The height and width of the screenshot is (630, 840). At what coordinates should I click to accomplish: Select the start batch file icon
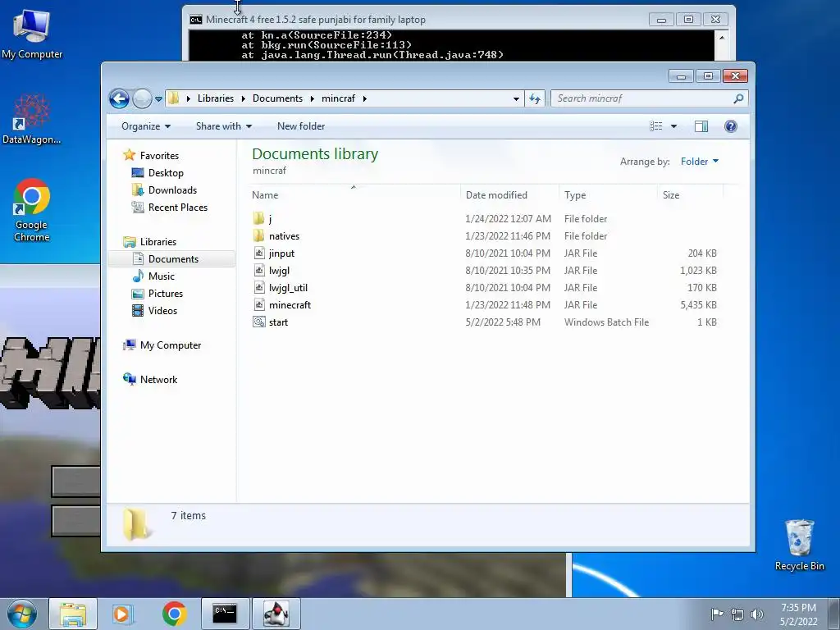click(259, 322)
